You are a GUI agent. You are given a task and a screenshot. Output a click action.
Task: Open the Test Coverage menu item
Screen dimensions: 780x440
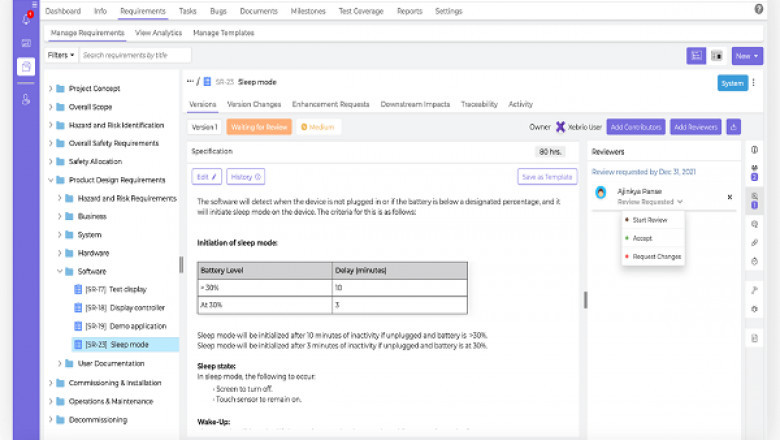click(x=361, y=11)
